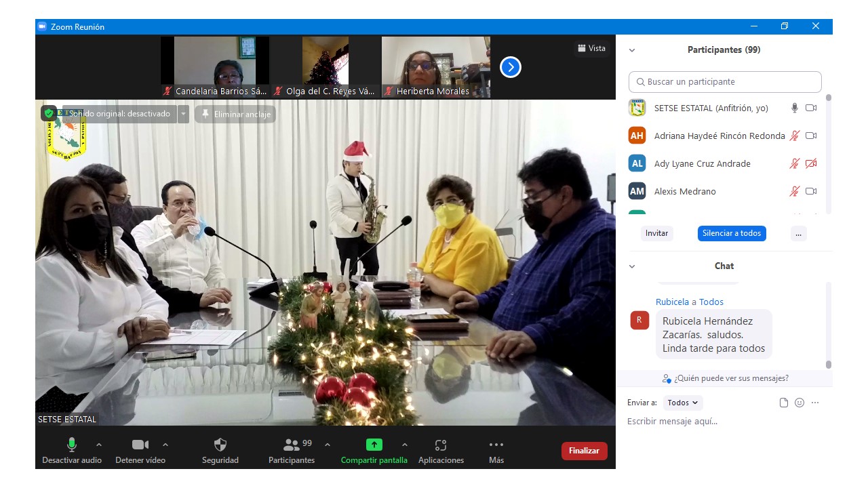The width and height of the screenshot is (868, 488).
Task: Click the green encryption shield icon
Action: click(x=50, y=113)
